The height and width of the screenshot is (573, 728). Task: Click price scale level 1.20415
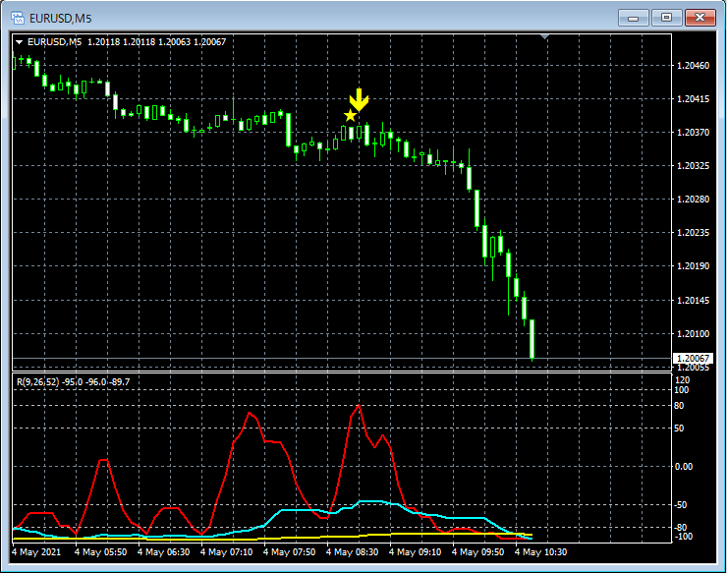(693, 99)
